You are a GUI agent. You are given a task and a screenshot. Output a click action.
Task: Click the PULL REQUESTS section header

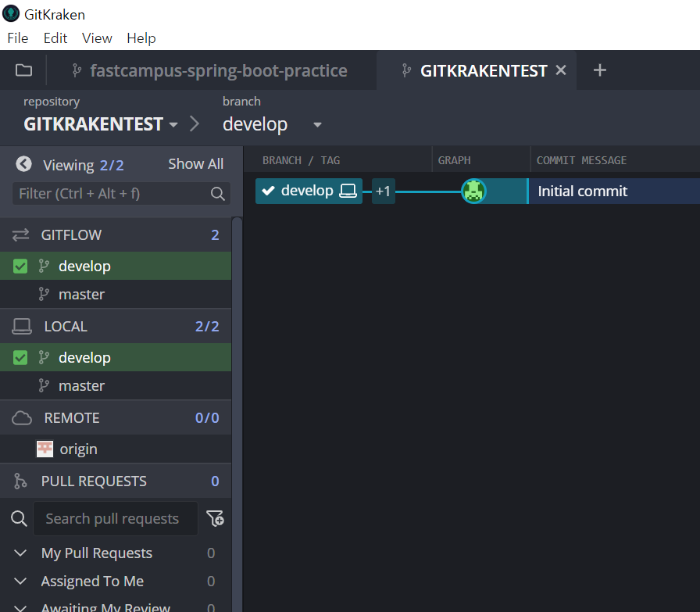[116, 481]
